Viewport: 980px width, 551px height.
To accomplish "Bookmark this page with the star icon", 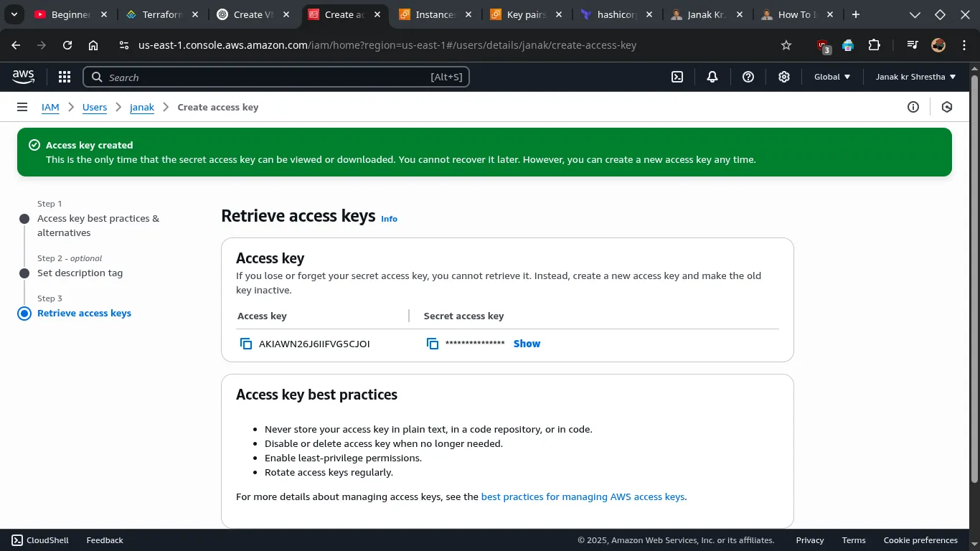I will (786, 44).
